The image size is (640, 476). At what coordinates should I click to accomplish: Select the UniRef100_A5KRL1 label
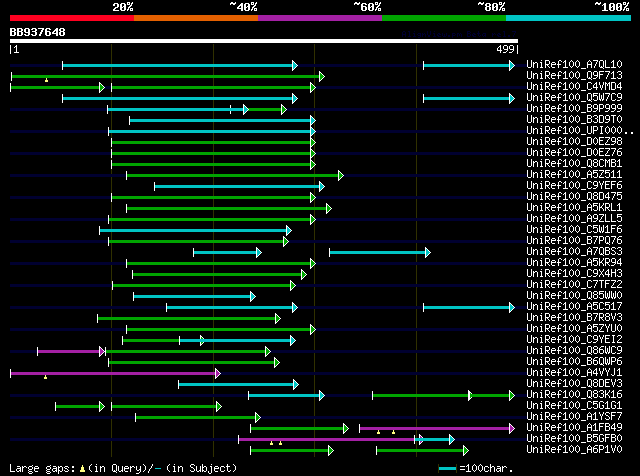pos(574,208)
